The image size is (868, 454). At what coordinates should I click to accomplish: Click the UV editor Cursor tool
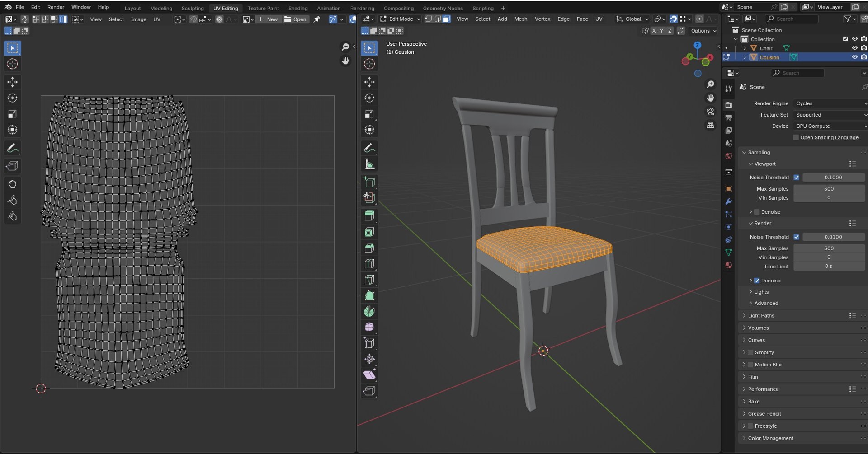12,64
